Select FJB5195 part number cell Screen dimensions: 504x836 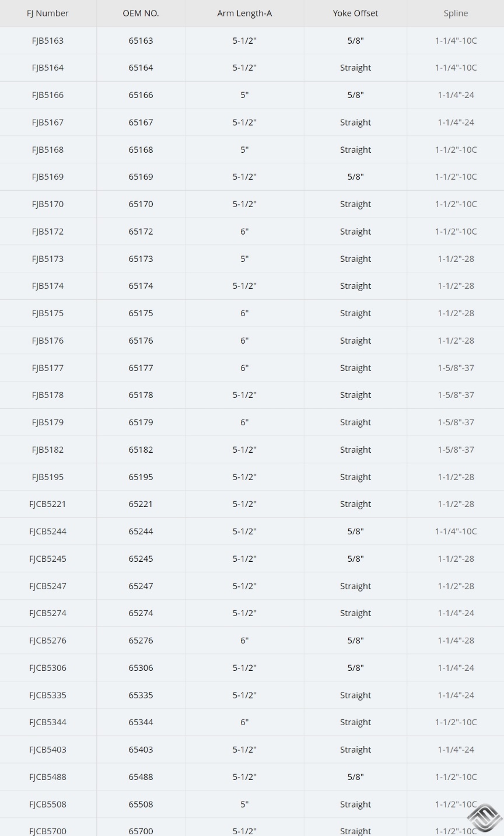[48, 477]
